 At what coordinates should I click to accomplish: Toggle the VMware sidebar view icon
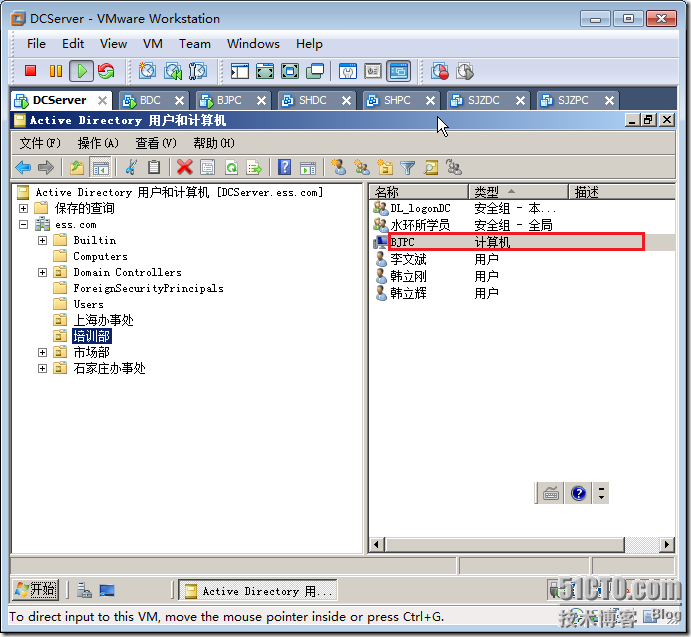pyautogui.click(x=240, y=71)
